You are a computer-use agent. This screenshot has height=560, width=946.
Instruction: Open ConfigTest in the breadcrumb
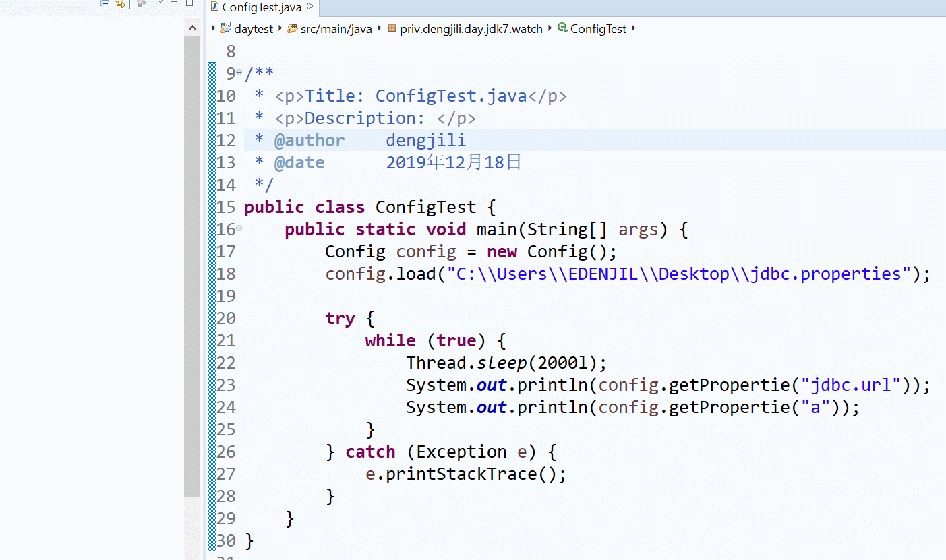point(599,29)
